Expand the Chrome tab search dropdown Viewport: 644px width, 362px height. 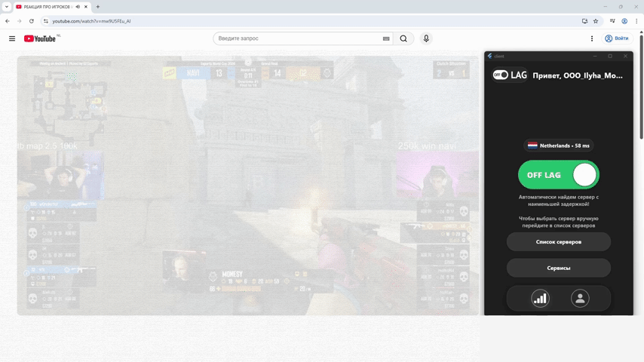pos(7,7)
